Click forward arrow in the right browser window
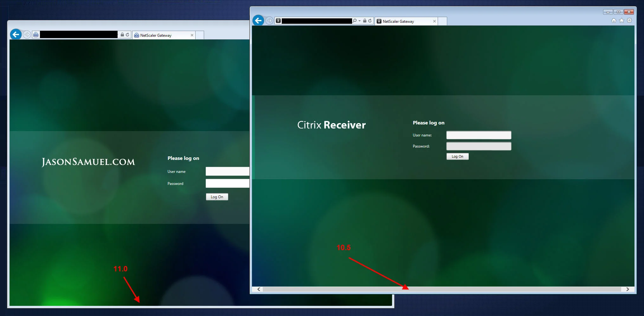The image size is (644, 316). (269, 21)
